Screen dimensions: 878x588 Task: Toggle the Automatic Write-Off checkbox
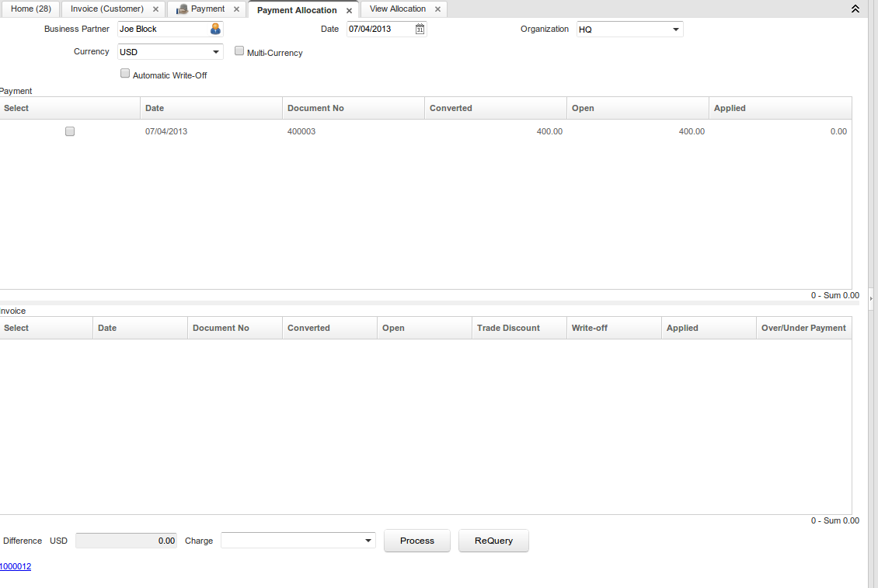(125, 74)
